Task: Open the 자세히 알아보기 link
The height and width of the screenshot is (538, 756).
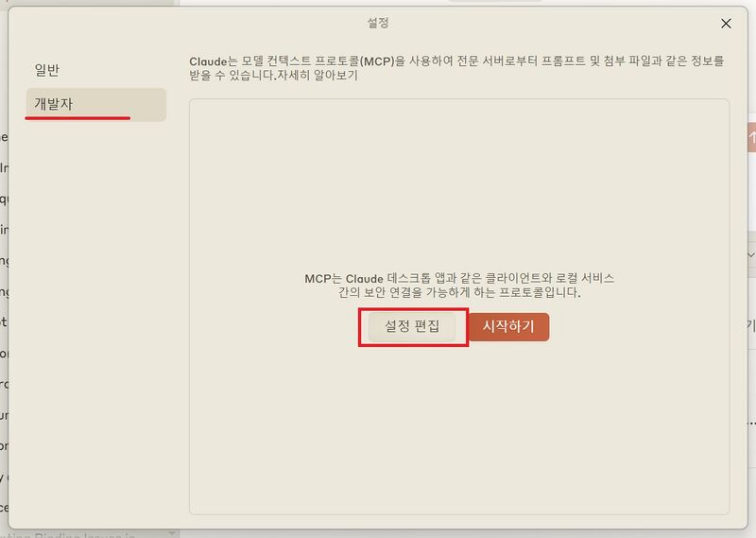Action: click(x=316, y=76)
